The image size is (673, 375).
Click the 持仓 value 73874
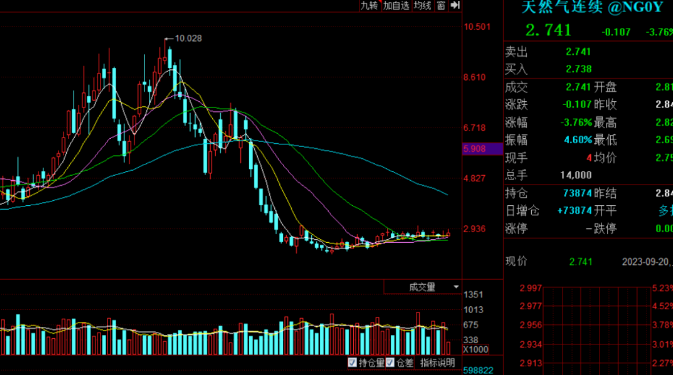(577, 194)
